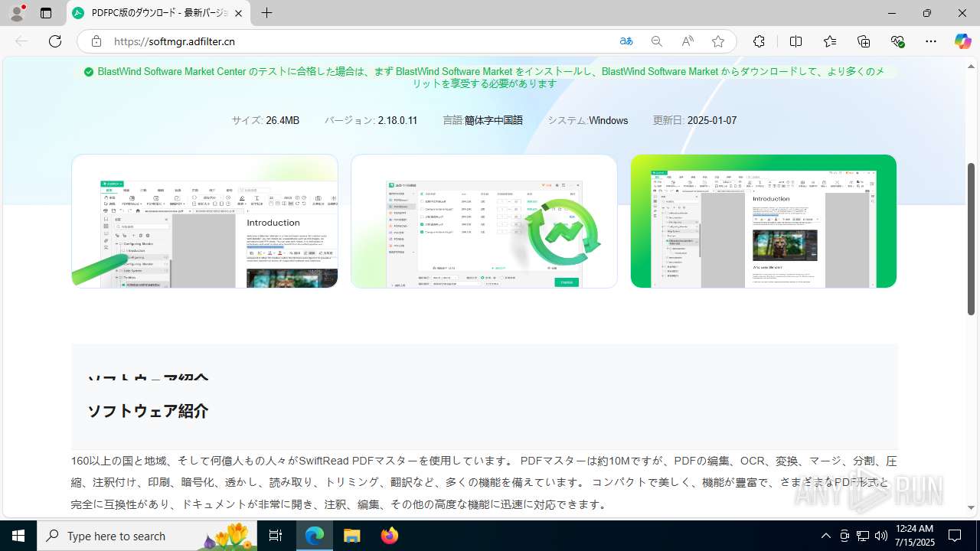Launch Copilot from the toolbar
Screen dimensions: 980x551
[962, 41]
